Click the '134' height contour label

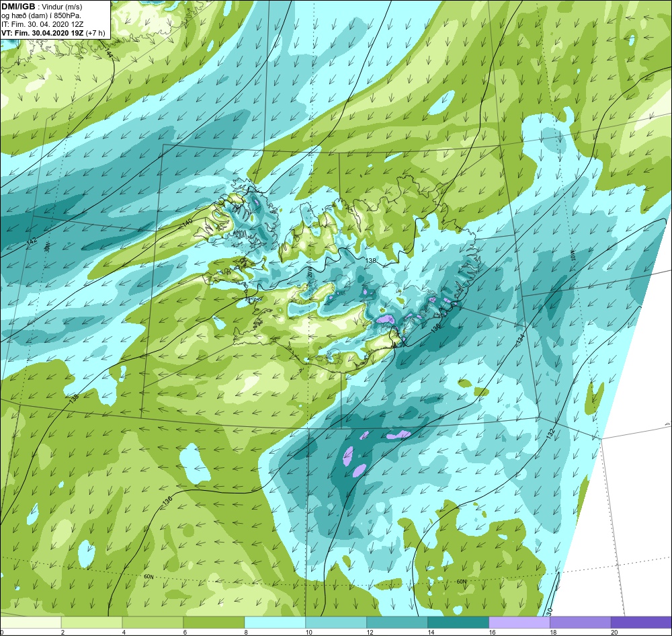pos(521,338)
